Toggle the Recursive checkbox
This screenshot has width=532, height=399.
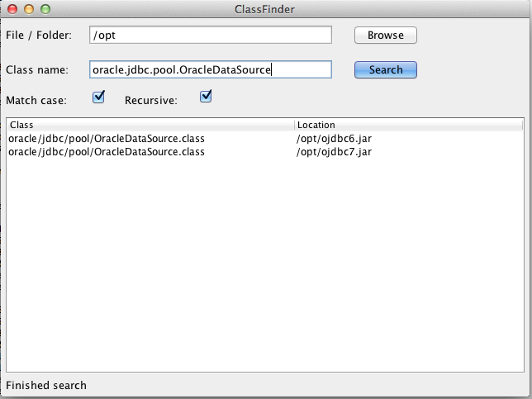206,96
